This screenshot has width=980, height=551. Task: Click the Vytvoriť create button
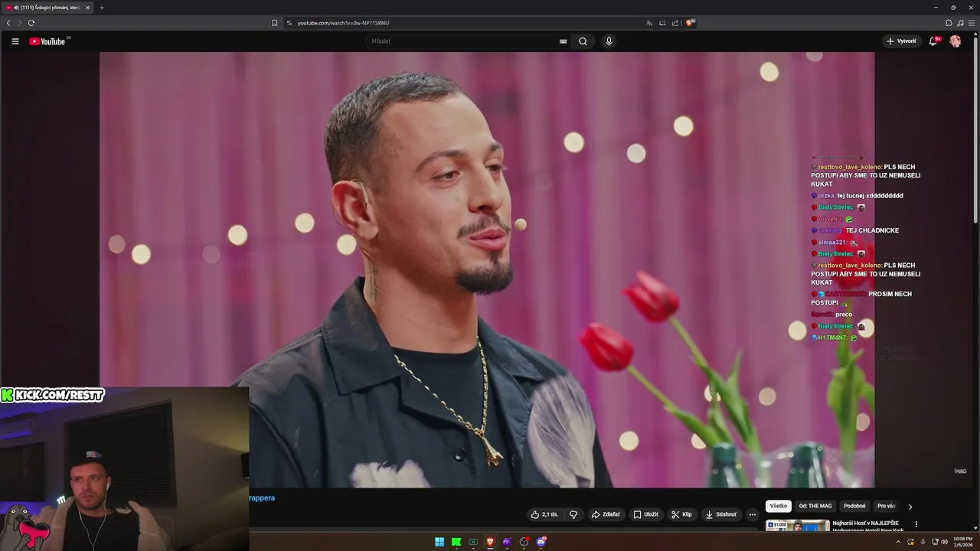tap(901, 41)
